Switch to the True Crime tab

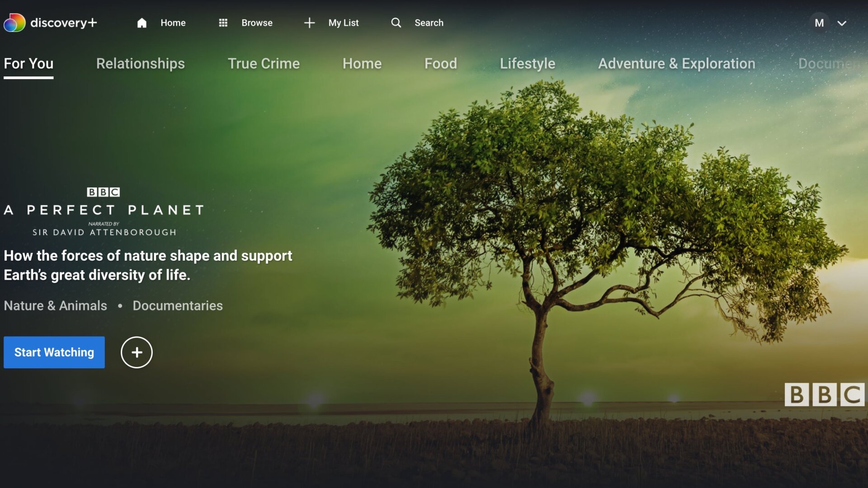point(264,64)
